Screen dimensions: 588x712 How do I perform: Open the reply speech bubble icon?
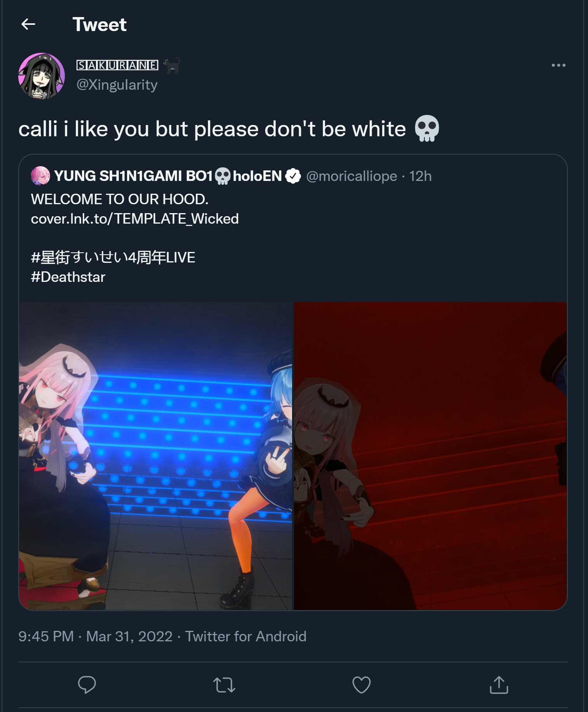point(87,684)
